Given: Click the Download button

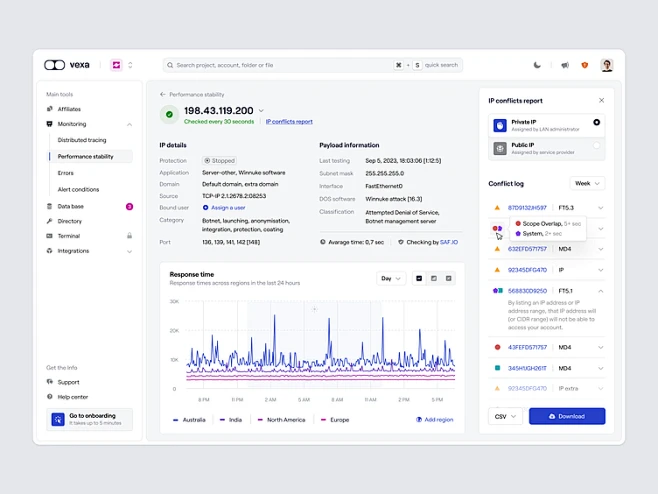Looking at the screenshot, I should [567, 416].
